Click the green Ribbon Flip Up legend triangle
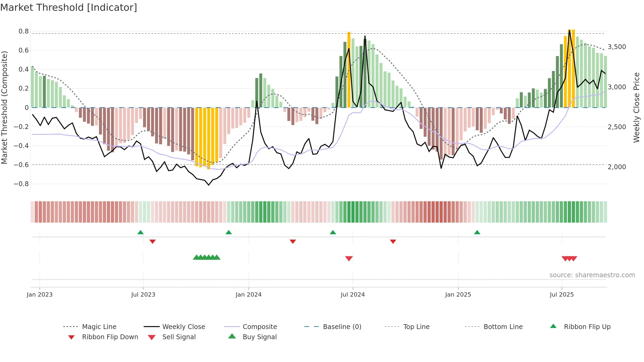 tap(553, 326)
